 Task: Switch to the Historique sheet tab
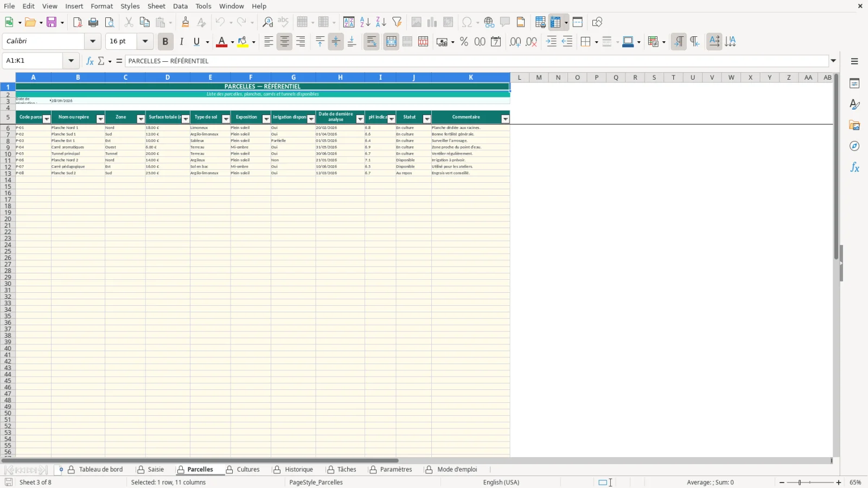pyautogui.click(x=298, y=470)
